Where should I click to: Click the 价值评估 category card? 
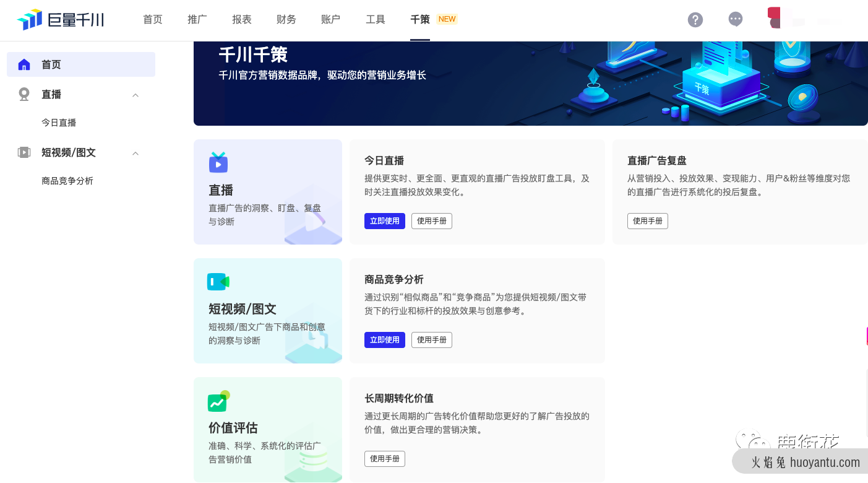[268, 430]
